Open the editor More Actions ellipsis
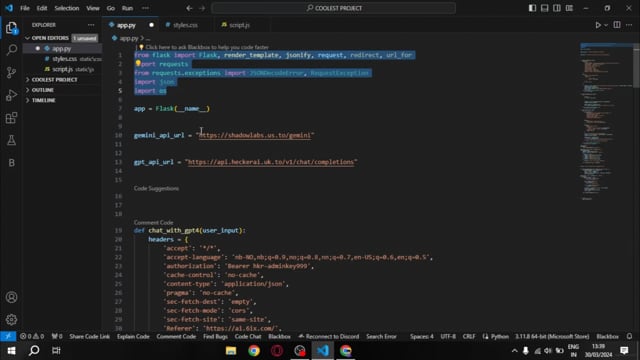 [629, 25]
